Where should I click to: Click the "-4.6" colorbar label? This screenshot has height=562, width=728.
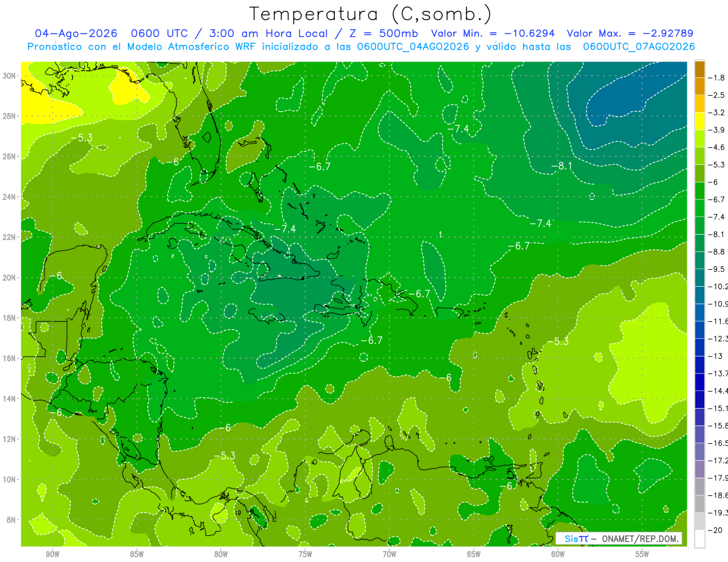pos(716,147)
